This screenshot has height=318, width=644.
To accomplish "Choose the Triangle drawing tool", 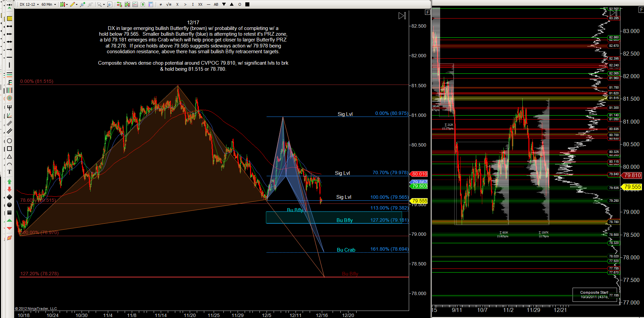I will [x=9, y=157].
